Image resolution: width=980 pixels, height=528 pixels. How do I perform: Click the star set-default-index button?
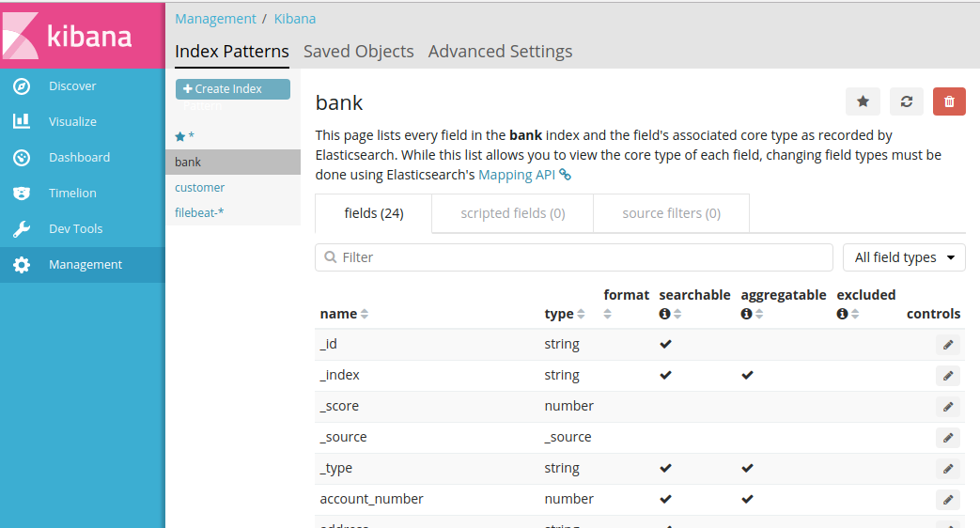pos(863,101)
